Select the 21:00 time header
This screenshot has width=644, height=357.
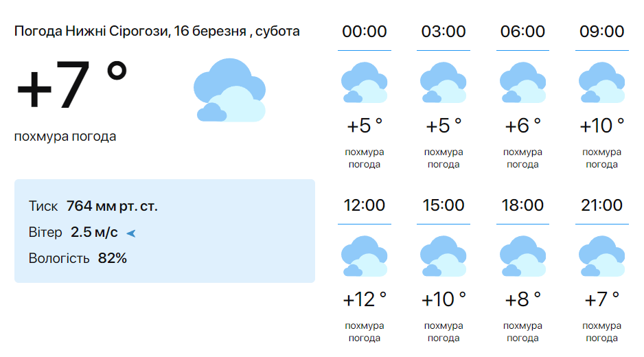point(601,205)
